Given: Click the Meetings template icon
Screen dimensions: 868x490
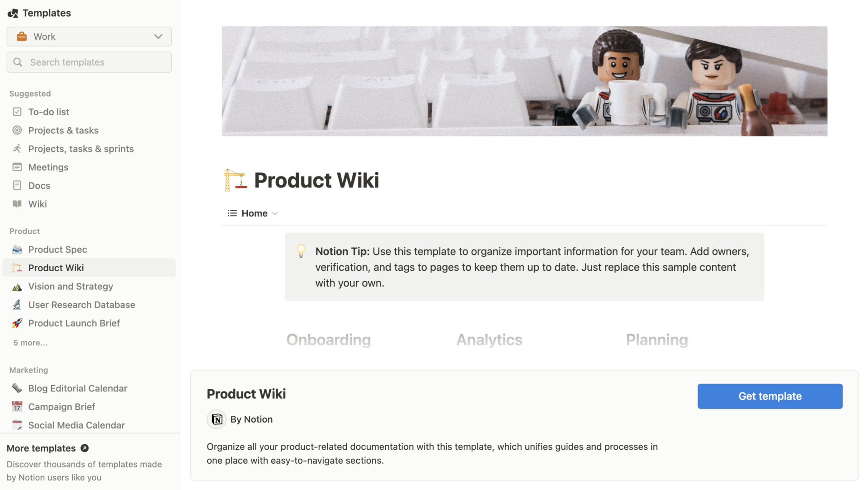Looking at the screenshot, I should click(x=17, y=167).
